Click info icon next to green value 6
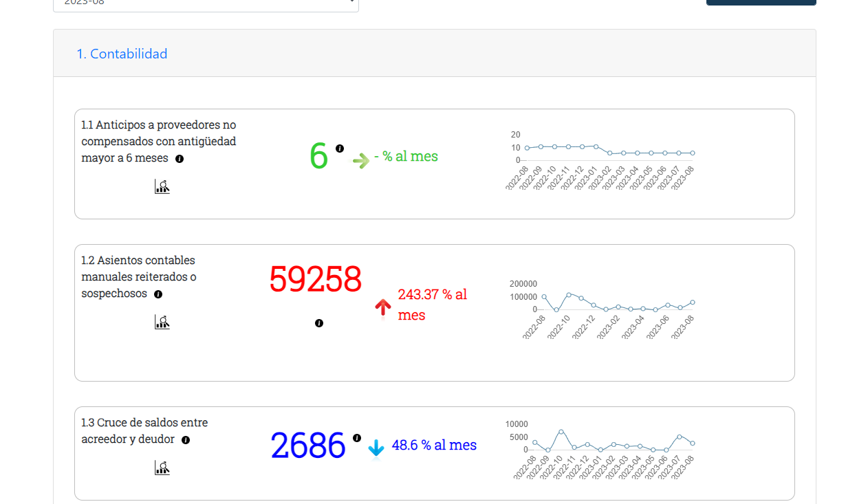Image resolution: width=868 pixels, height=504 pixels. pos(340,149)
